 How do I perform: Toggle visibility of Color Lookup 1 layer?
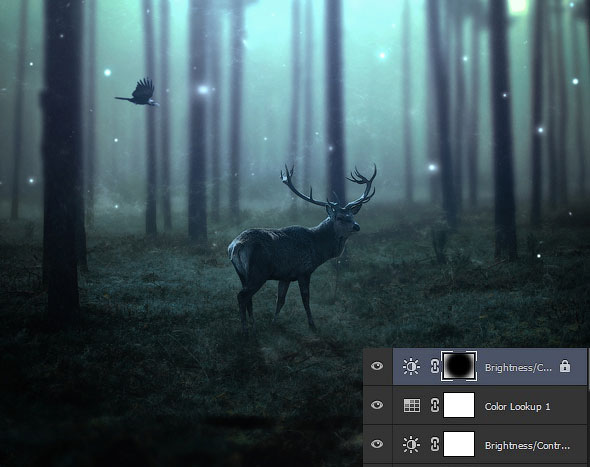tap(377, 405)
